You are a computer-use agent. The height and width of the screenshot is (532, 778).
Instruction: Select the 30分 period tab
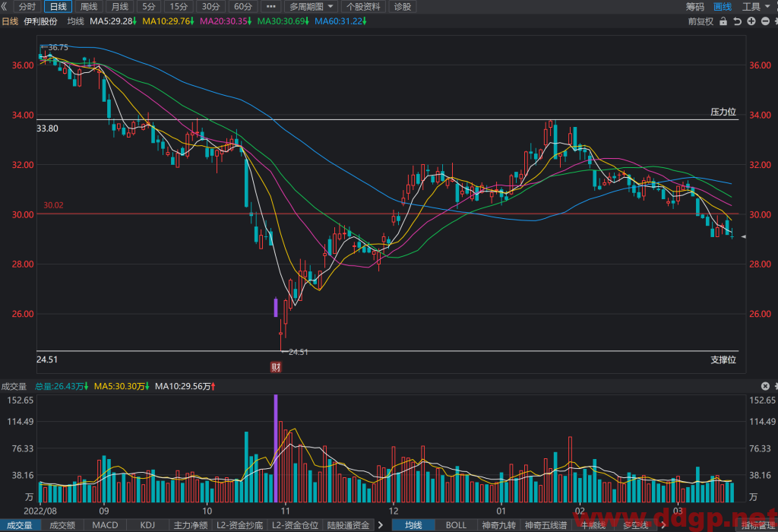coord(211,6)
